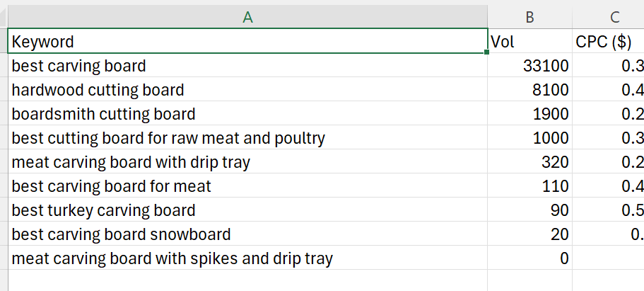Select the volume cell showing 33100
The width and height of the screenshot is (644, 291).
coord(529,66)
